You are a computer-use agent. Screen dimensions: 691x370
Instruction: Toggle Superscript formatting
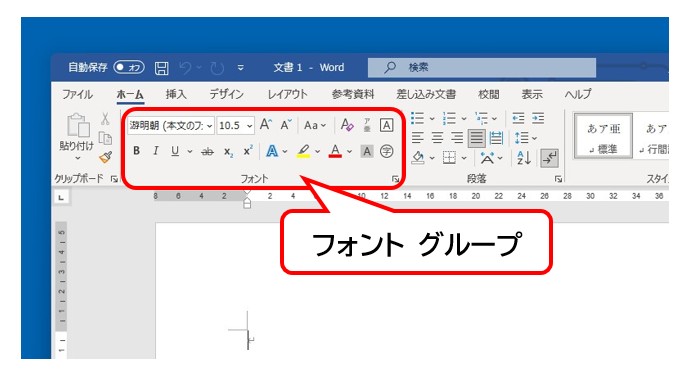[x=248, y=151]
